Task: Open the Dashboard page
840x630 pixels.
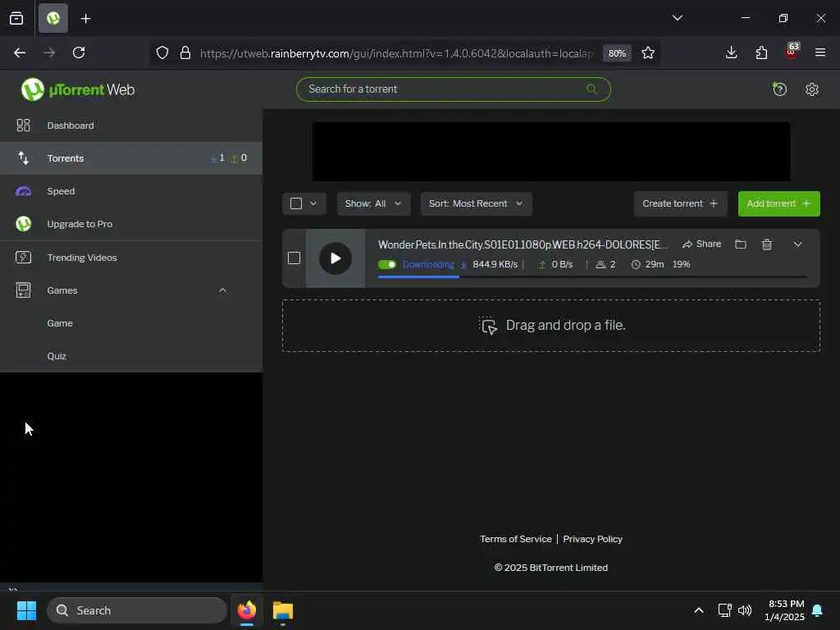Action: [x=131, y=126]
